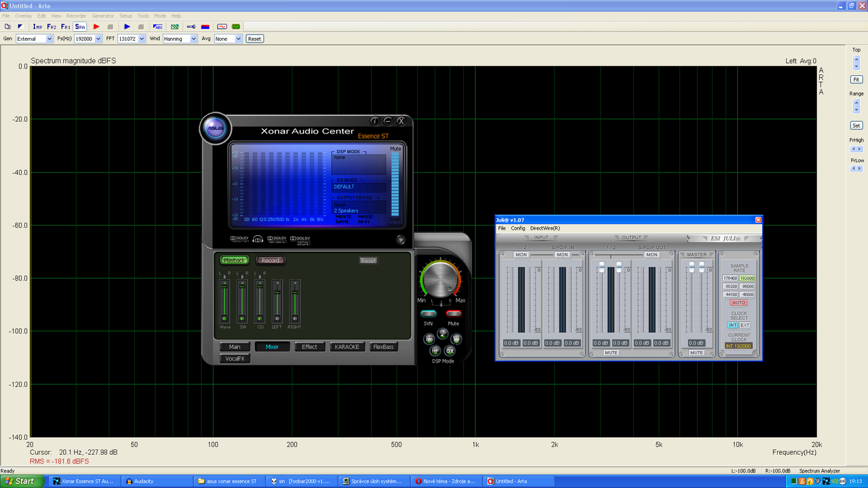Switch to the FlexBass tab in Xonar
The height and width of the screenshot is (488, 868).
pyautogui.click(x=383, y=346)
